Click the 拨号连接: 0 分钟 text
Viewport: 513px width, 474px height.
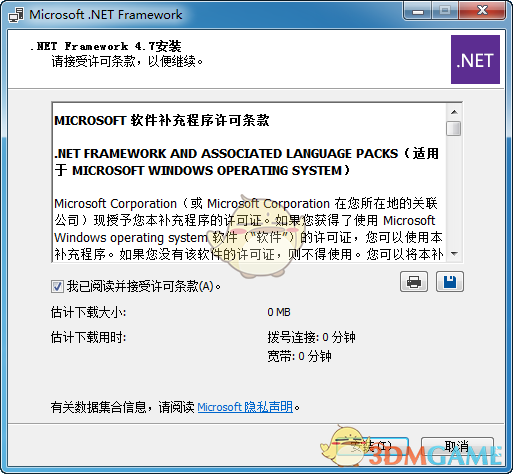(x=311, y=337)
